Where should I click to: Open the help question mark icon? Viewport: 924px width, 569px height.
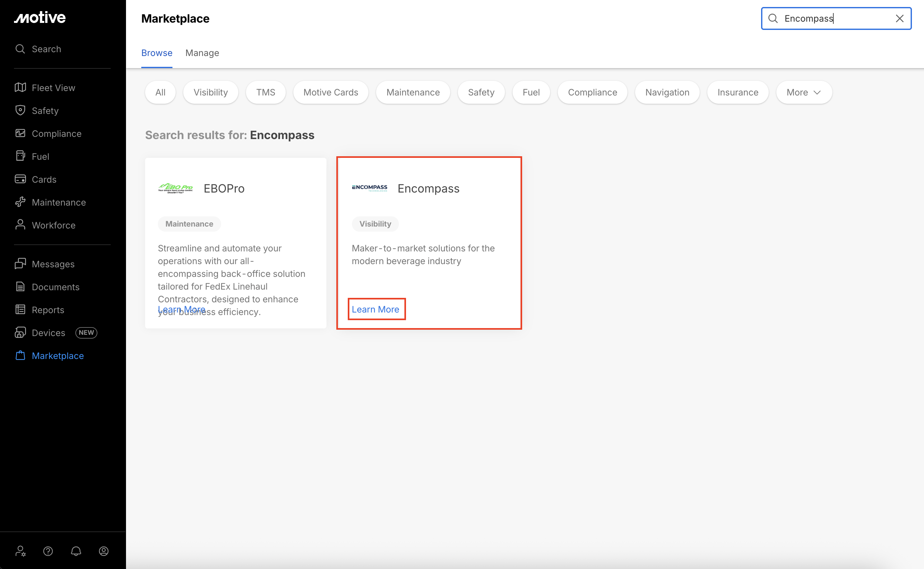tap(48, 551)
